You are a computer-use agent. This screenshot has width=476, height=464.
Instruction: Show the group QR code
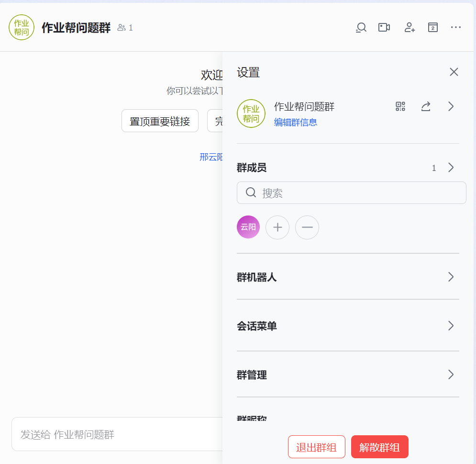pos(400,106)
